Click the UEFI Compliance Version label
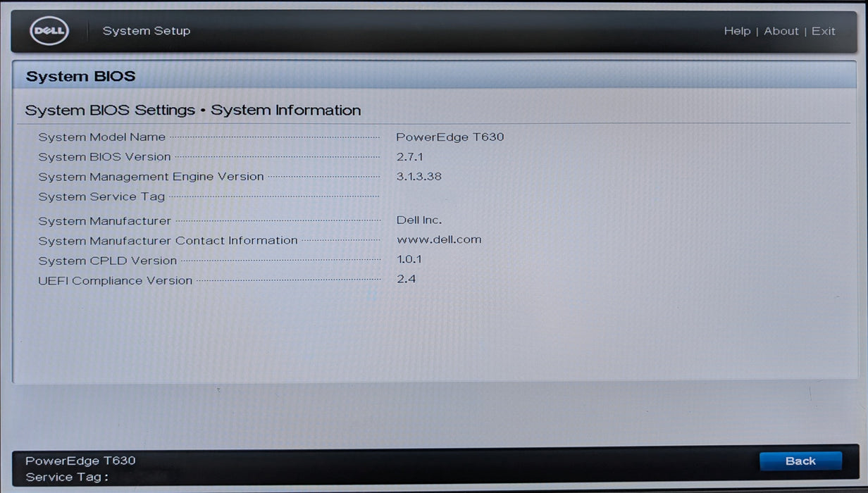Screen dimensions: 868x493 coord(116,280)
